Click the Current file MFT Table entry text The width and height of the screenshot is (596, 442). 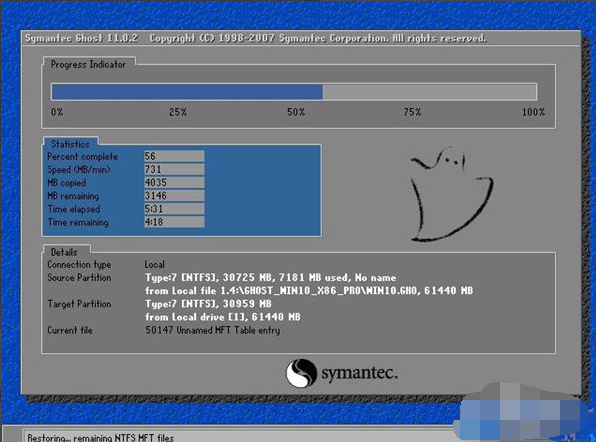pos(212,330)
